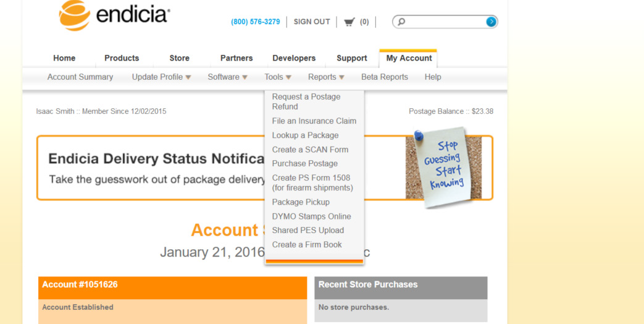This screenshot has height=324, width=644.
Task: Click the Endicia logo
Action: [114, 15]
